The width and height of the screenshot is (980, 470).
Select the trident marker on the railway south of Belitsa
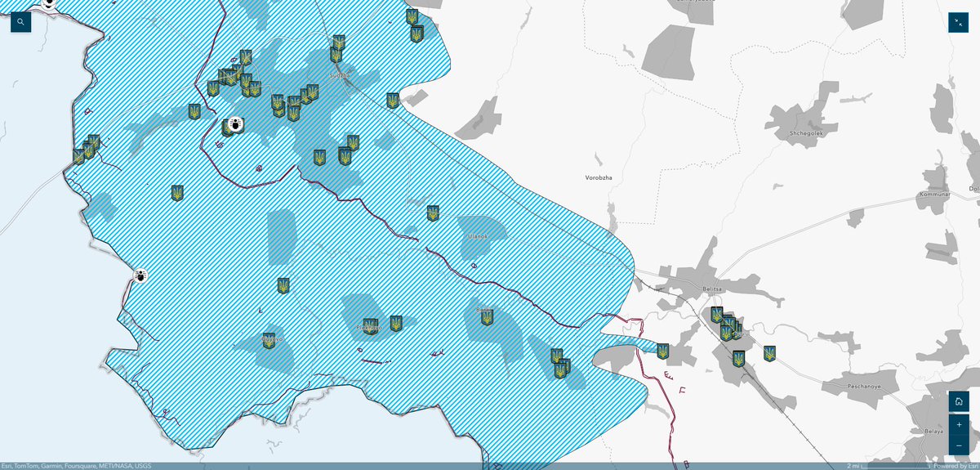click(x=738, y=359)
